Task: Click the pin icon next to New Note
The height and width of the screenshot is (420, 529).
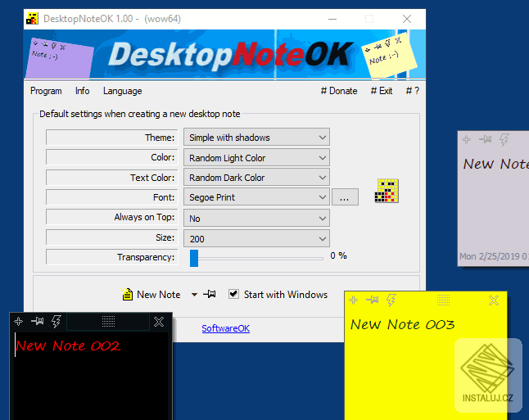Action: click(210, 294)
